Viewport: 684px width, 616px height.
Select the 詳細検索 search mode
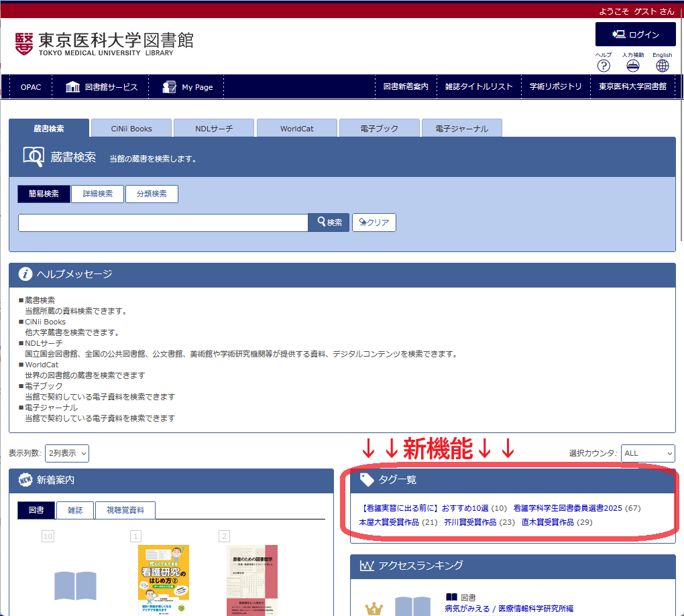98,194
